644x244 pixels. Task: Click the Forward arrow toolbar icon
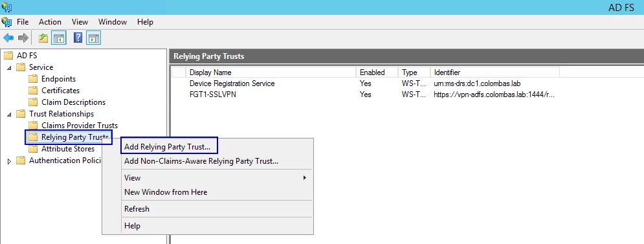point(23,38)
